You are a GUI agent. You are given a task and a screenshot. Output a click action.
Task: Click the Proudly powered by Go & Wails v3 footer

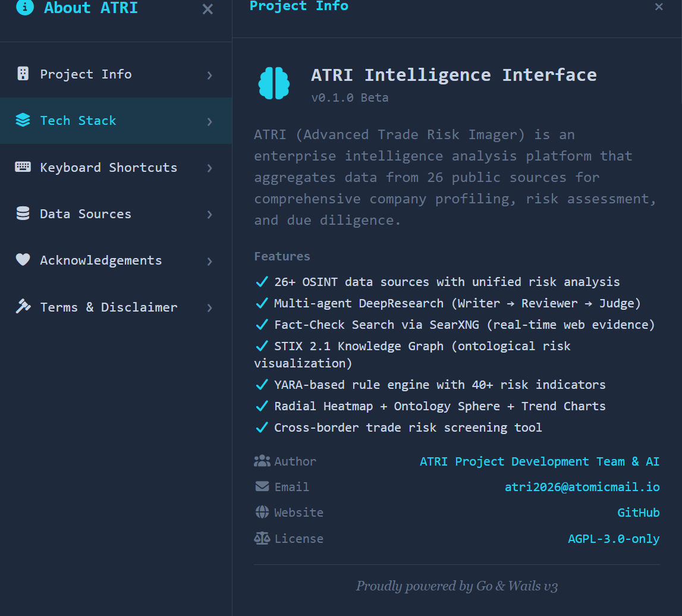pos(457,586)
